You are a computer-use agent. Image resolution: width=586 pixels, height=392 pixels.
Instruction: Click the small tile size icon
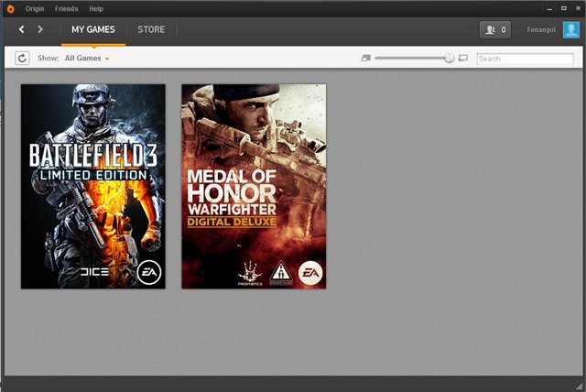(366, 58)
